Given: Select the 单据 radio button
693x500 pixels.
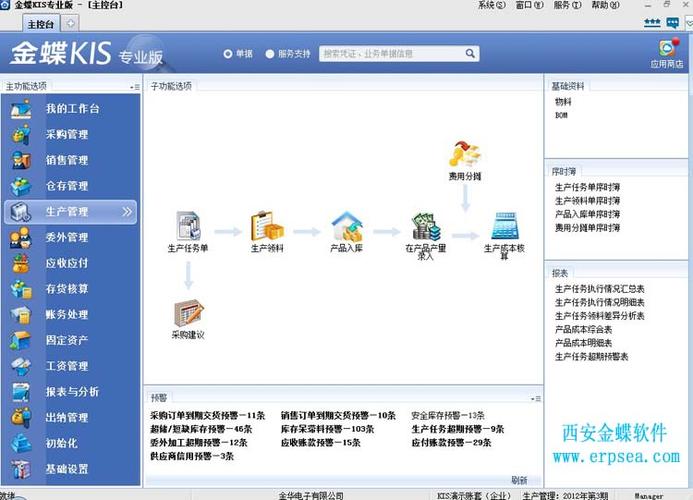Looking at the screenshot, I should click(228, 54).
